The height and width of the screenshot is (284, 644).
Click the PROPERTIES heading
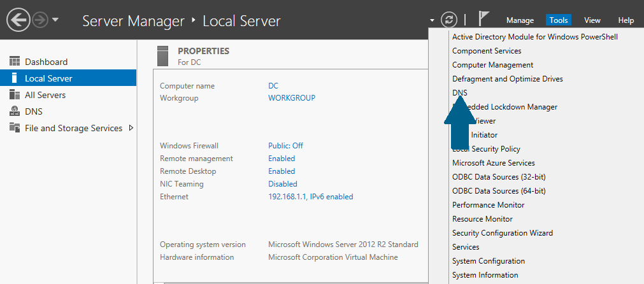pyautogui.click(x=203, y=52)
